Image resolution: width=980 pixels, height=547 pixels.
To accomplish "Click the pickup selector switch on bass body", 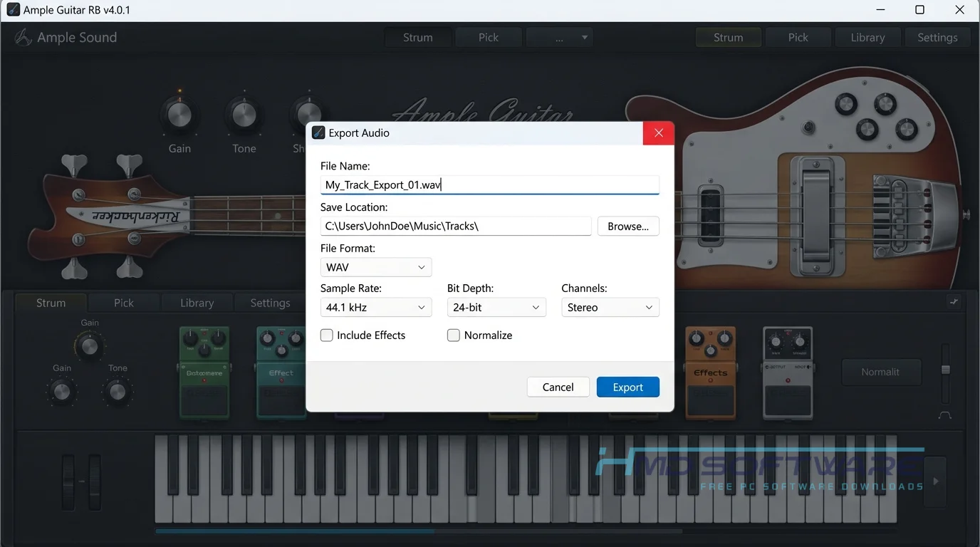I will 808,128.
